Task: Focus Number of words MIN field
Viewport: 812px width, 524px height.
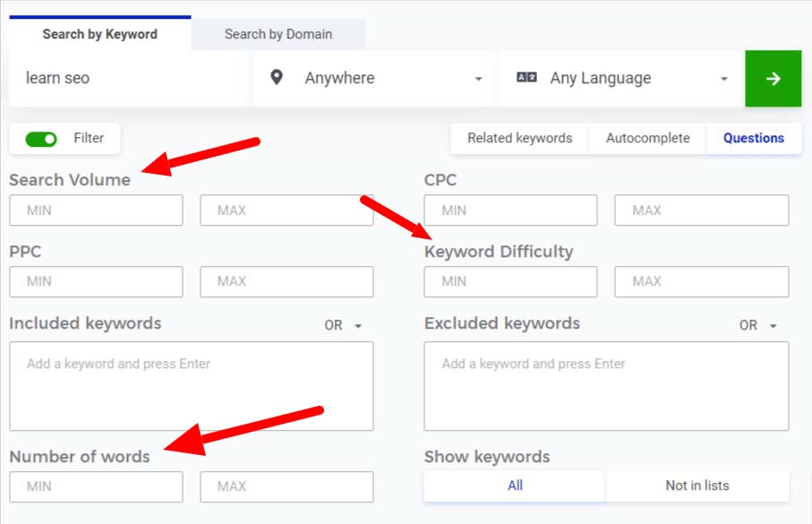Action: [x=97, y=486]
